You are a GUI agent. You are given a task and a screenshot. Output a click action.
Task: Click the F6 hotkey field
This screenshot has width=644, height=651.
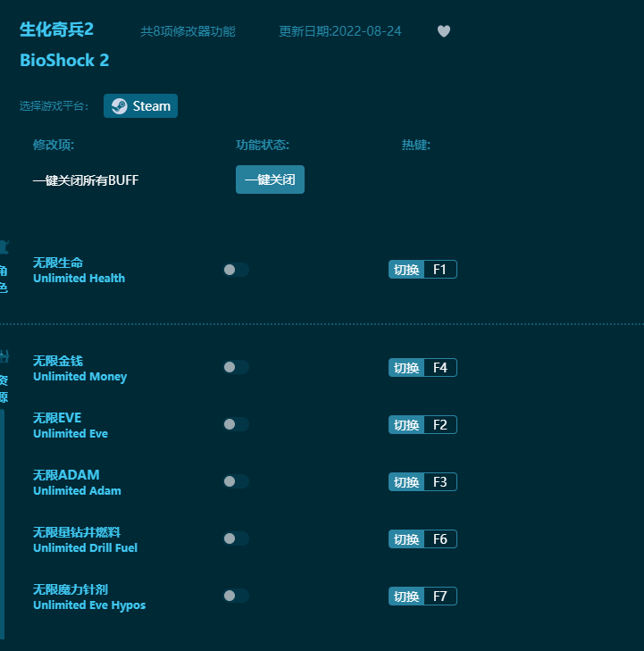click(x=440, y=538)
